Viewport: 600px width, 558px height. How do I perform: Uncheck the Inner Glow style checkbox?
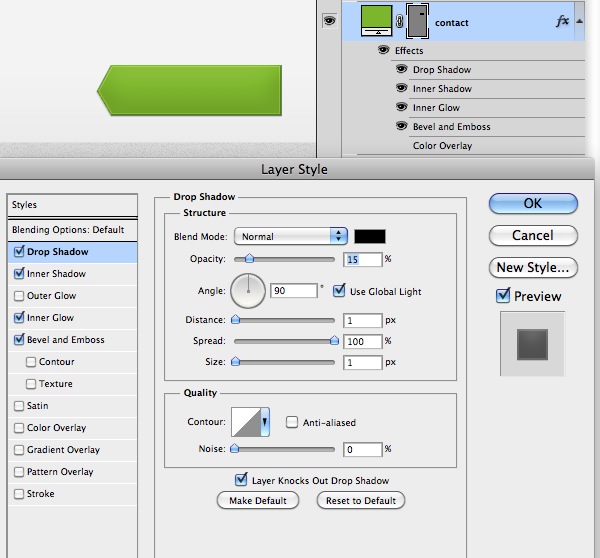point(19,317)
